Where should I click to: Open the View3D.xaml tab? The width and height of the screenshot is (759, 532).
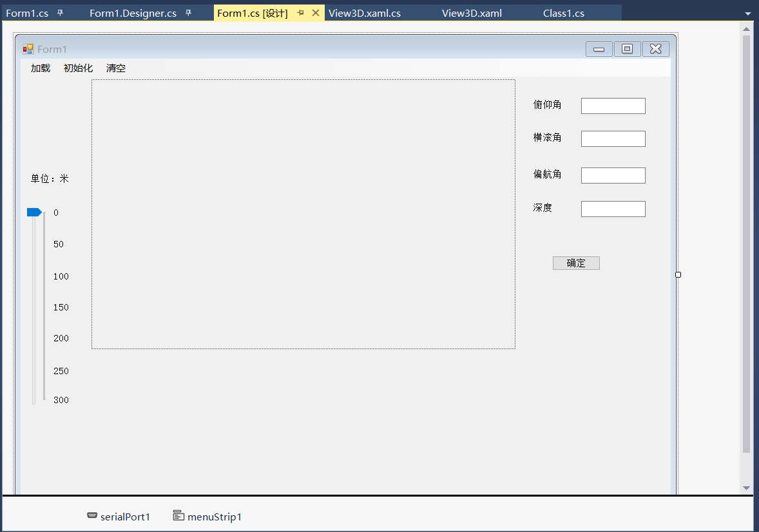(x=472, y=14)
